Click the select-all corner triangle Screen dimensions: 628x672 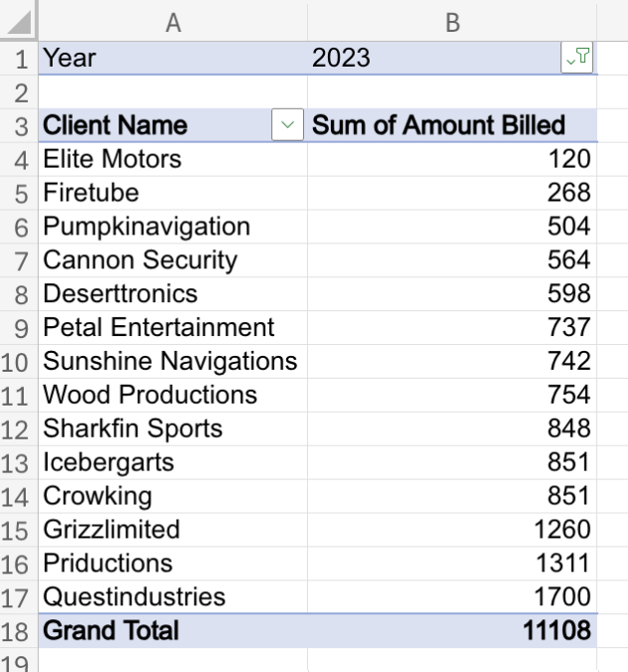(19, 22)
